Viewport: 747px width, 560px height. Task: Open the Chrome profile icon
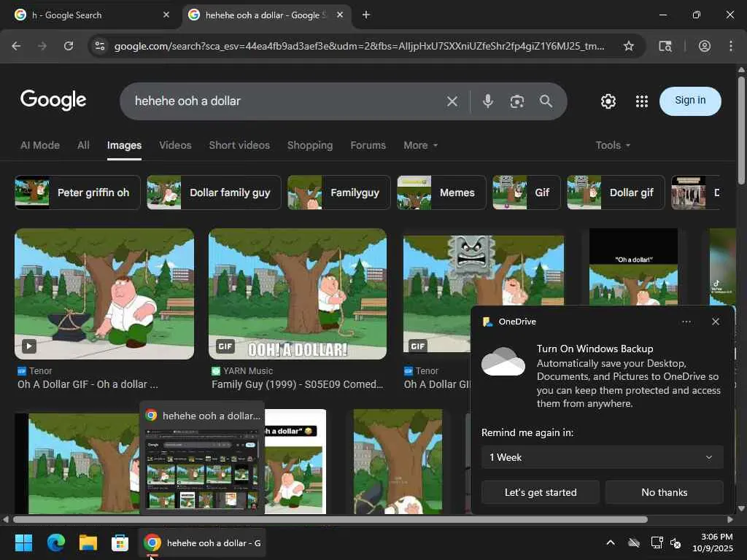(x=704, y=46)
